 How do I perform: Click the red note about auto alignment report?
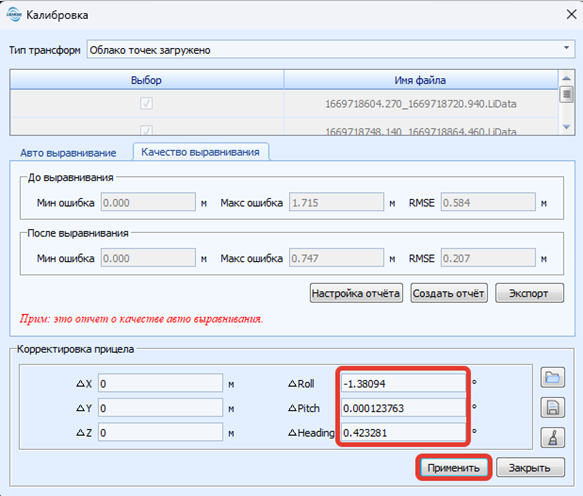pyautogui.click(x=141, y=319)
